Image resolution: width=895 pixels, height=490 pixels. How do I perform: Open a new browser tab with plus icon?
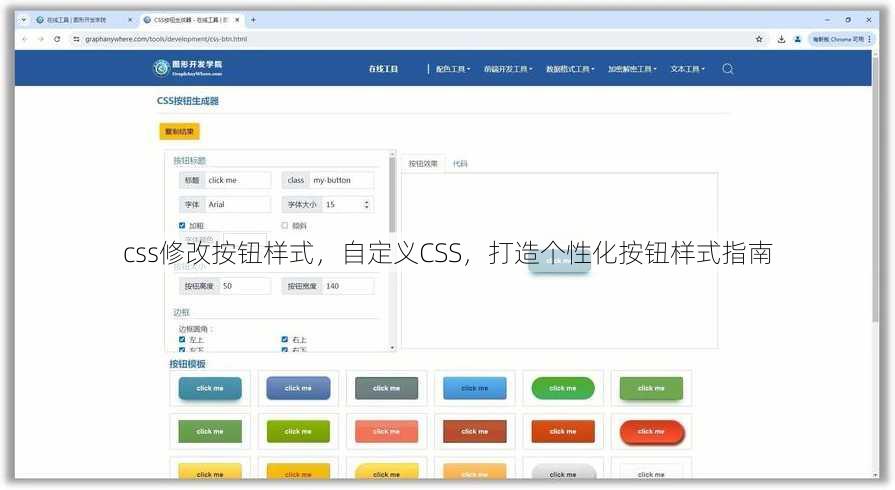click(253, 19)
